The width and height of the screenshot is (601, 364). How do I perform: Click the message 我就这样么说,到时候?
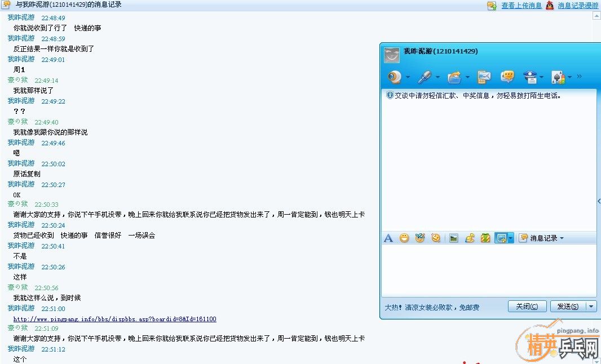pyautogui.click(x=47, y=298)
